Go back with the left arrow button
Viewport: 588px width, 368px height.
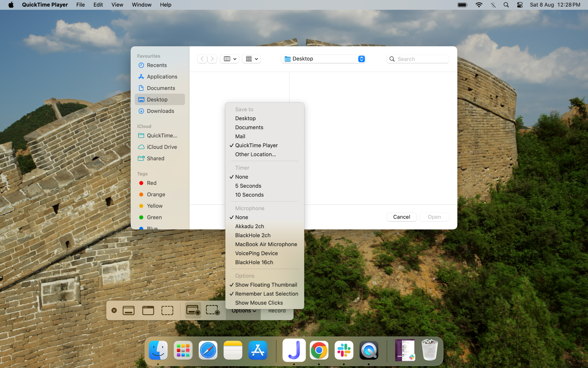click(x=202, y=59)
